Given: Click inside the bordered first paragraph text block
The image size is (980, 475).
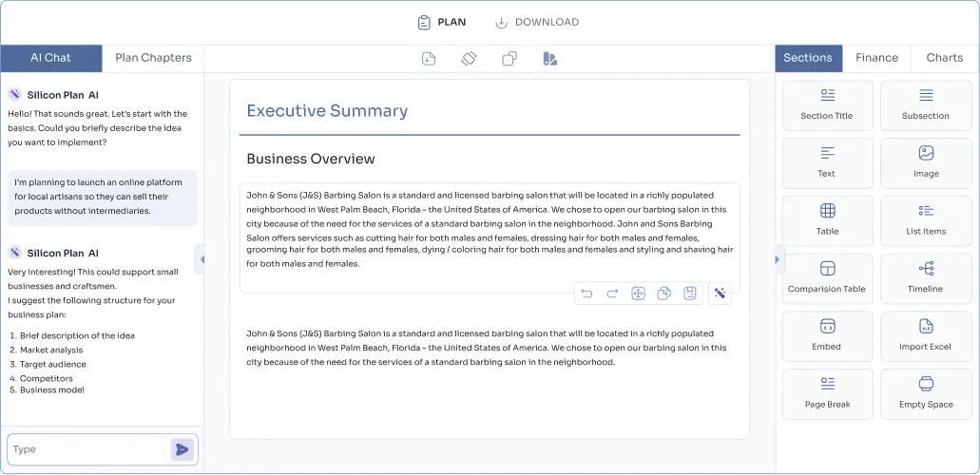Looking at the screenshot, I should (x=490, y=237).
